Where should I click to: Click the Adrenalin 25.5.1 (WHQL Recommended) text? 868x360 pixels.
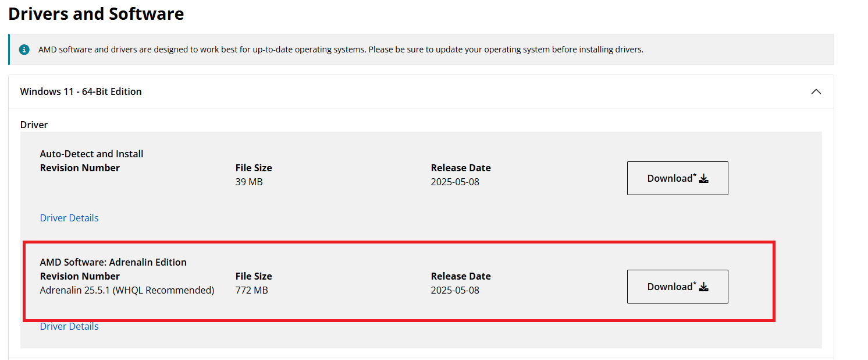[x=127, y=290]
